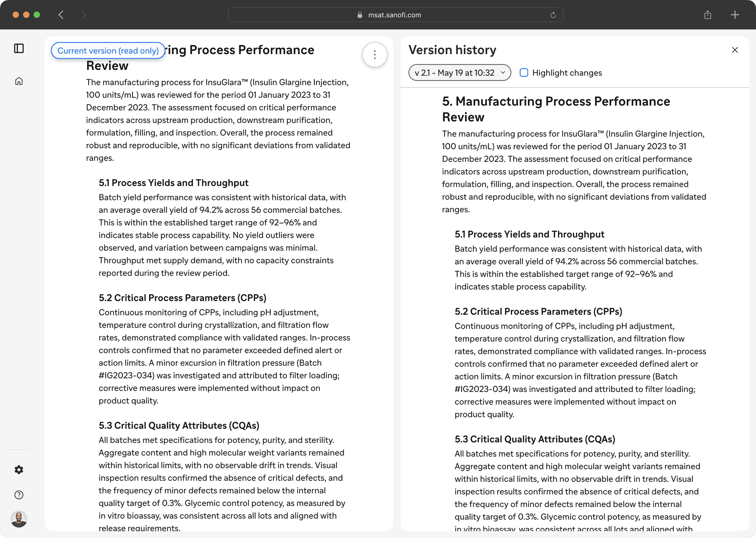The image size is (756, 538).
Task: Enable the Highlight changes checkbox
Action: click(x=524, y=73)
